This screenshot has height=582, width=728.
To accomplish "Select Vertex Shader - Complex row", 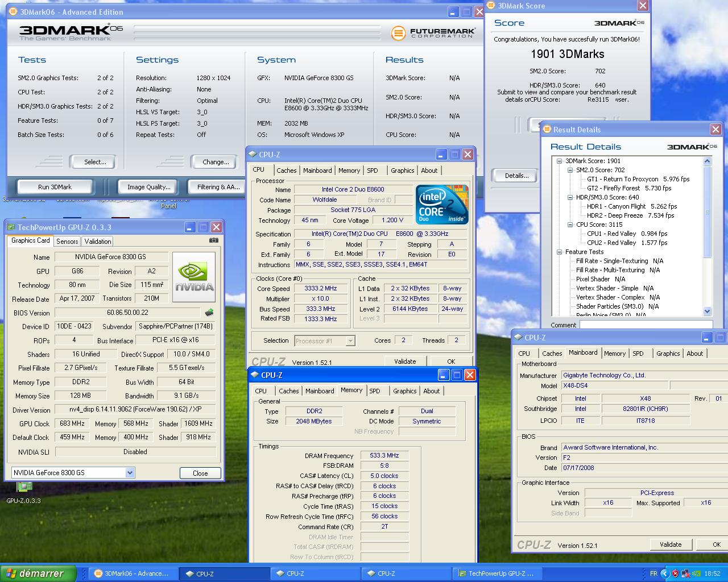I will pos(618,297).
